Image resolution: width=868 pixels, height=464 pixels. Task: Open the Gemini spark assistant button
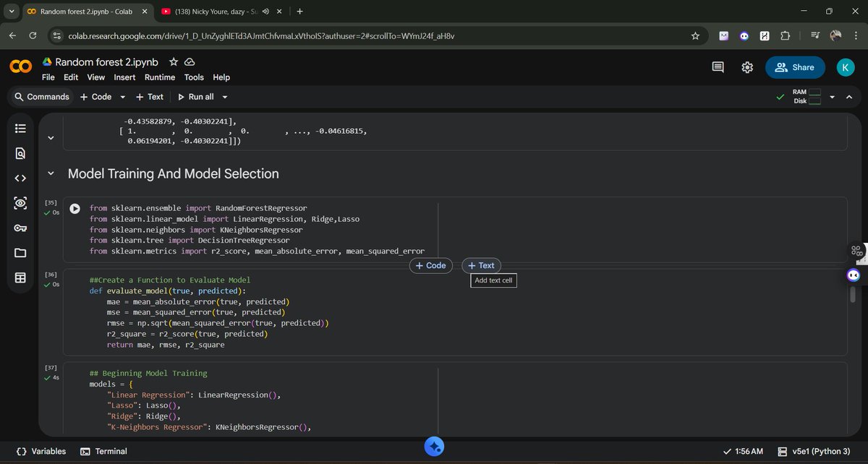coord(434,447)
